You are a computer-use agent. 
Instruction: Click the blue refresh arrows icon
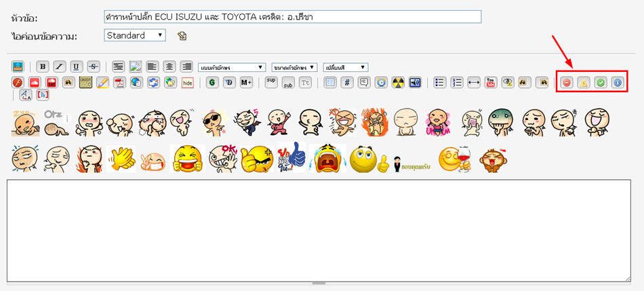[x=153, y=83]
